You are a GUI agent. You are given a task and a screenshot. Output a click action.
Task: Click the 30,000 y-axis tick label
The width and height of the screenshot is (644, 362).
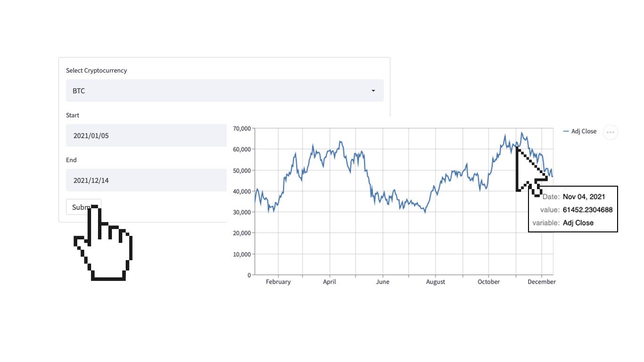coord(241,212)
